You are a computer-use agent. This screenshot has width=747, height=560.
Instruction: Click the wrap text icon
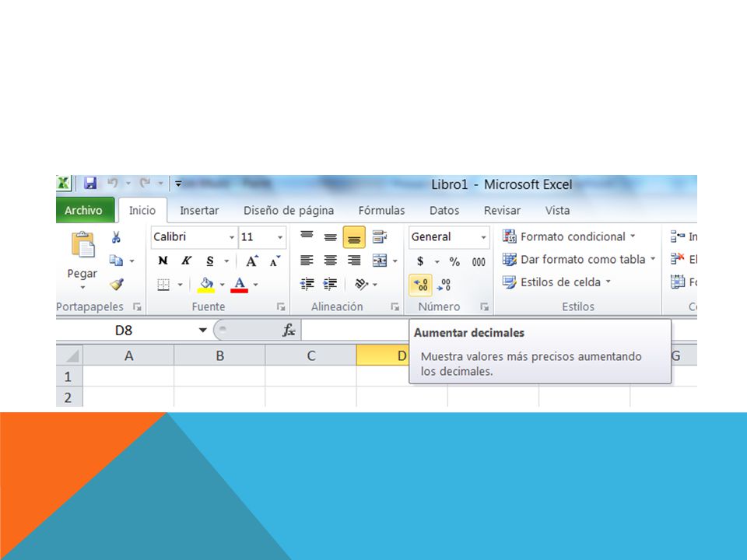tap(380, 236)
